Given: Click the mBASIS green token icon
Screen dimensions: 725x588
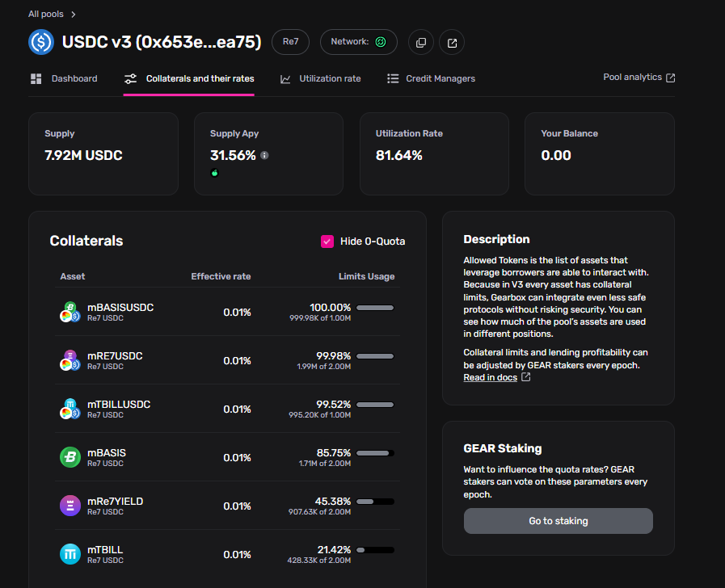Looking at the screenshot, I should [70, 457].
